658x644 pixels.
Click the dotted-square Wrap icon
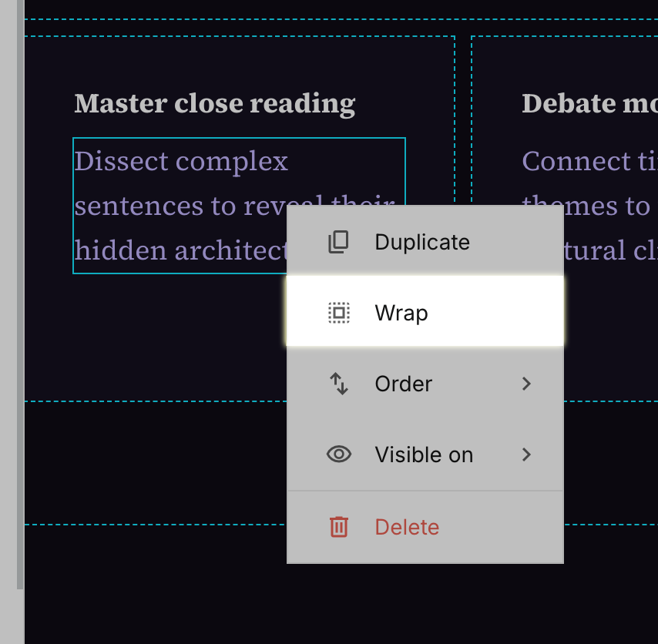click(x=339, y=313)
